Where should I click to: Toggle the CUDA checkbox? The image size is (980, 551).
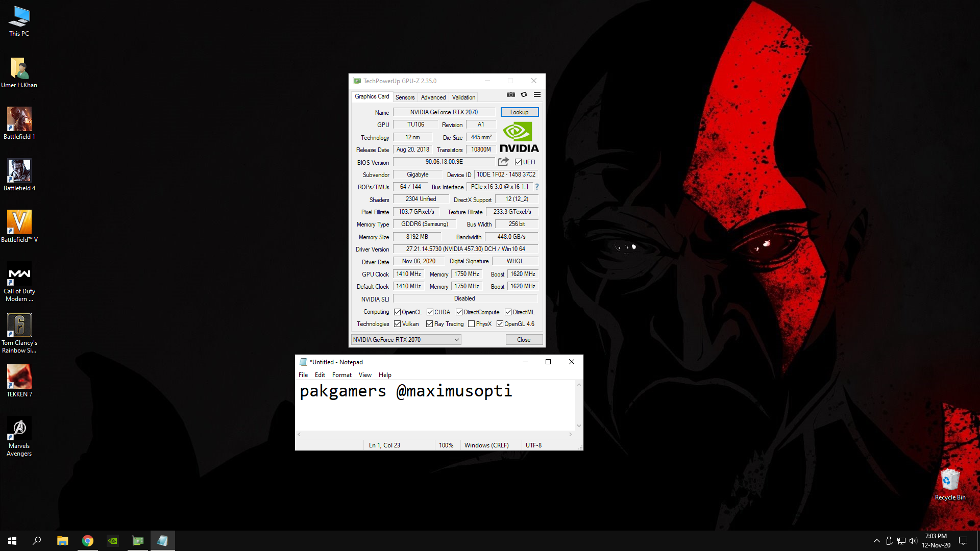pos(430,312)
